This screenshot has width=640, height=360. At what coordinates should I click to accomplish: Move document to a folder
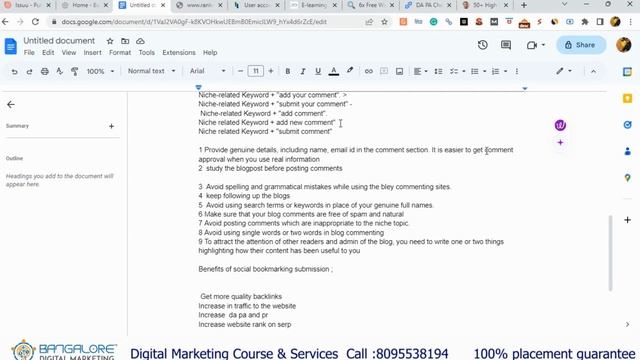125,41
